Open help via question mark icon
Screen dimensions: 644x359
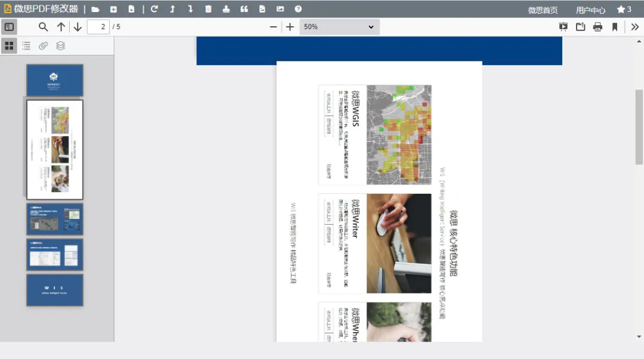pyautogui.click(x=298, y=9)
